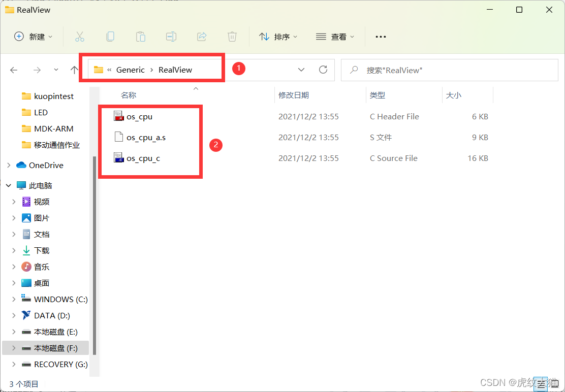Screen dimensions: 565x392
Task: Open the 排序 (Sort) dropdown
Action: (278, 37)
